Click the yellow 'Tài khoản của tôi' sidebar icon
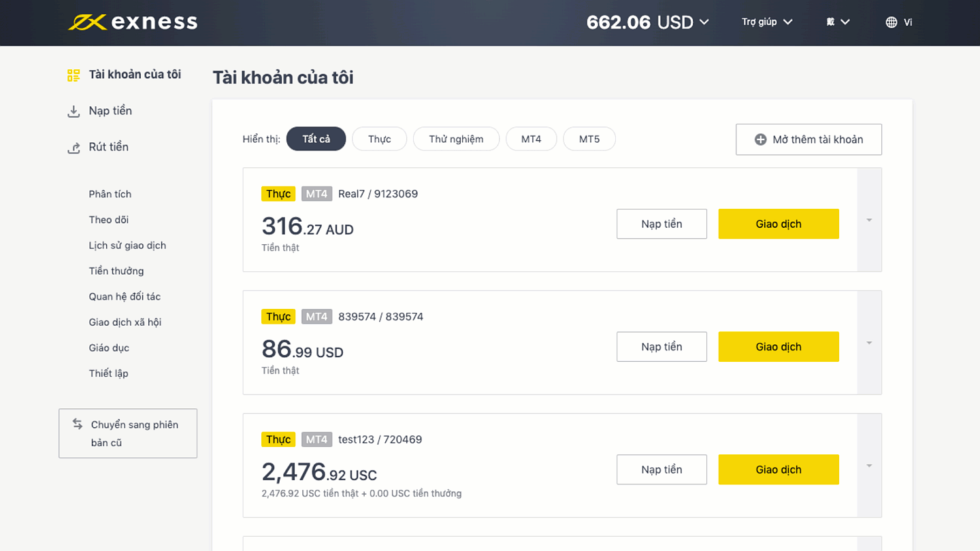The image size is (980, 551). pyautogui.click(x=73, y=75)
